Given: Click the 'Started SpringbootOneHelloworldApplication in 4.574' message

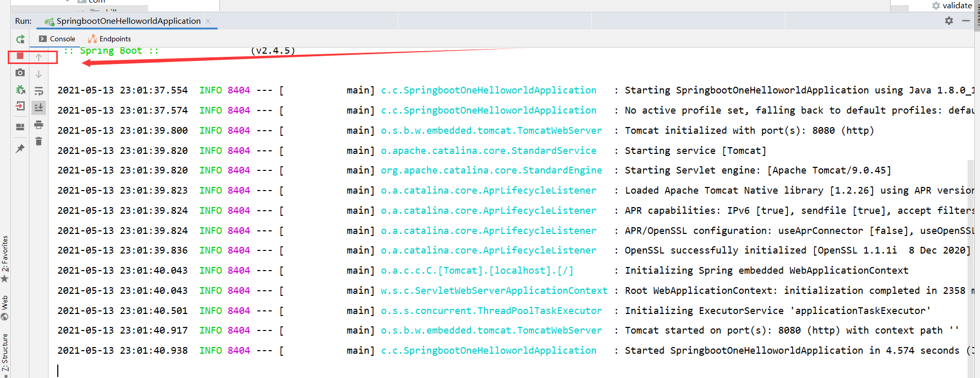Looking at the screenshot, I should [x=799, y=350].
